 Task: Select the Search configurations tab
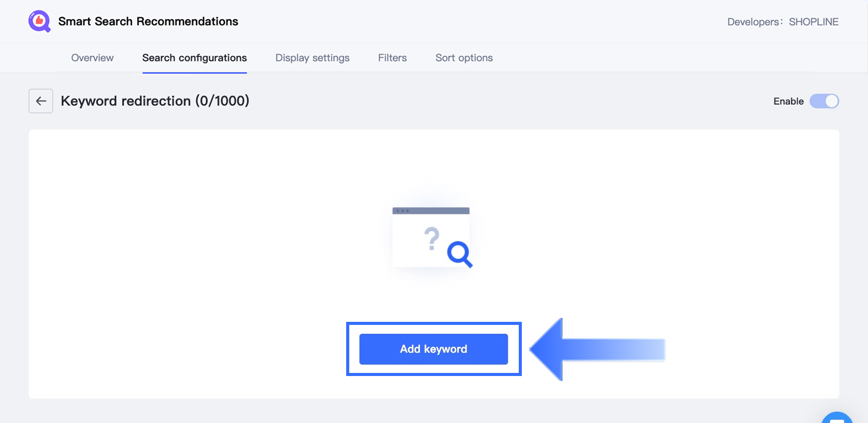click(x=195, y=58)
